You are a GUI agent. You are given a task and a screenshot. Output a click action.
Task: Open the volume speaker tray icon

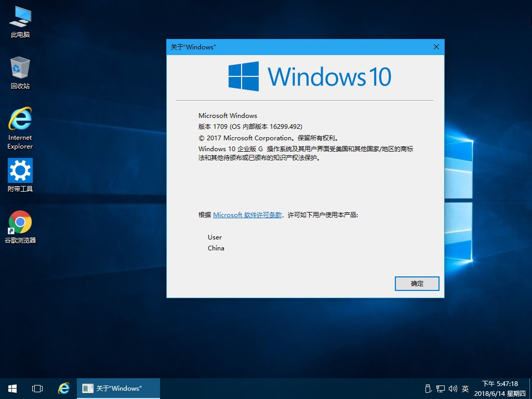453,389
